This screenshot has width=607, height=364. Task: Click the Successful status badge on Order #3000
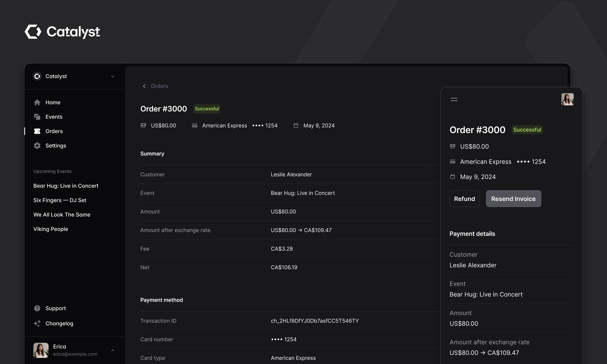(x=207, y=108)
